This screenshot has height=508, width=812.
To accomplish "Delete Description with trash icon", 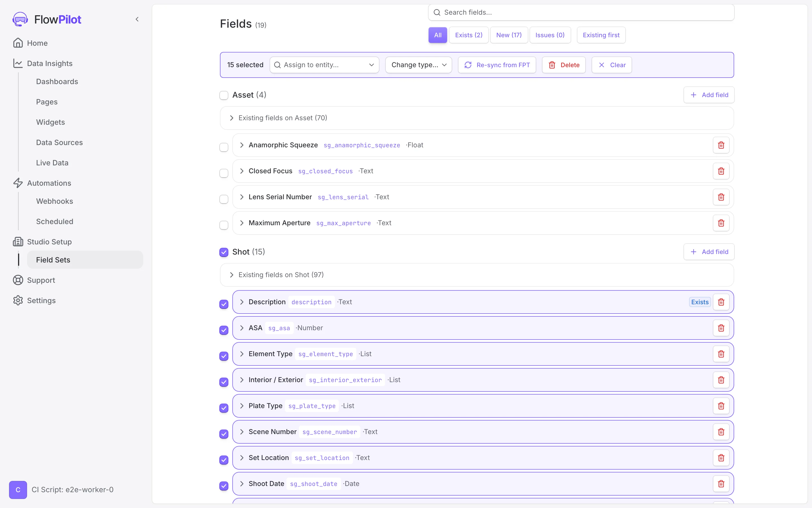I will (721, 302).
